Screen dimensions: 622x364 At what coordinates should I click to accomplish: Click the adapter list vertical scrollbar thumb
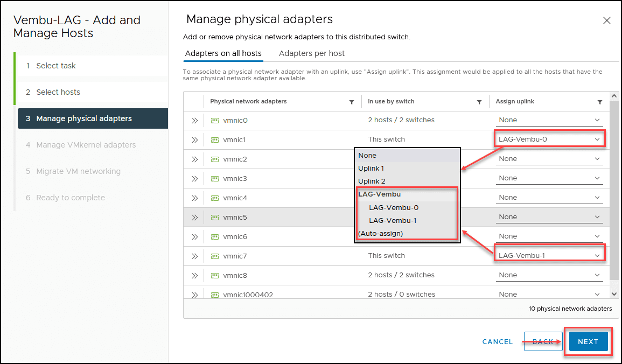coord(614,190)
